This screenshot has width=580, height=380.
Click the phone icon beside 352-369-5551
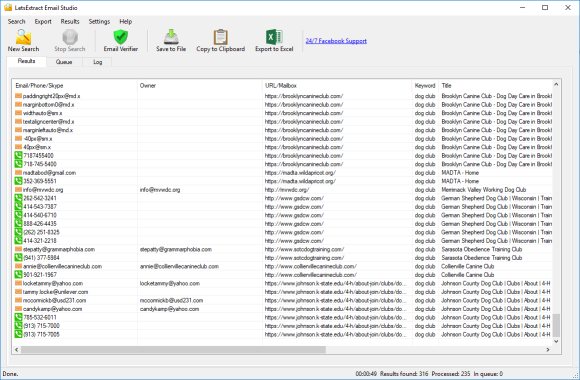[x=18, y=181]
